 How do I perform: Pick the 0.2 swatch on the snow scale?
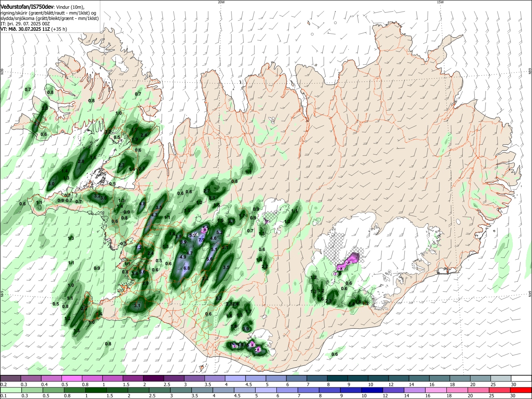pyautogui.click(x=10, y=379)
